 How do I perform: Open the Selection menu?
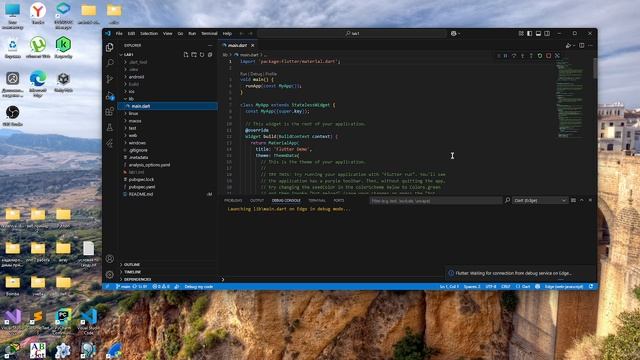pyautogui.click(x=149, y=33)
